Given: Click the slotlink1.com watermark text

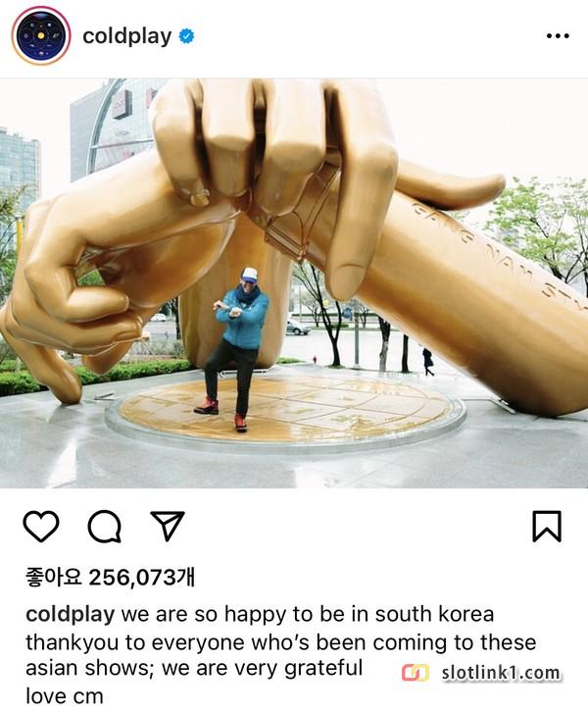Looking at the screenshot, I should point(501,673).
